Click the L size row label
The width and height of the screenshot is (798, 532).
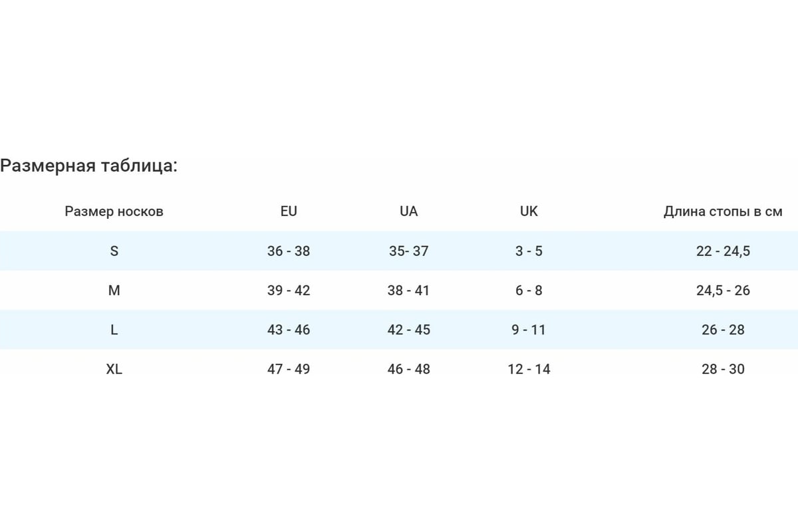pos(114,329)
